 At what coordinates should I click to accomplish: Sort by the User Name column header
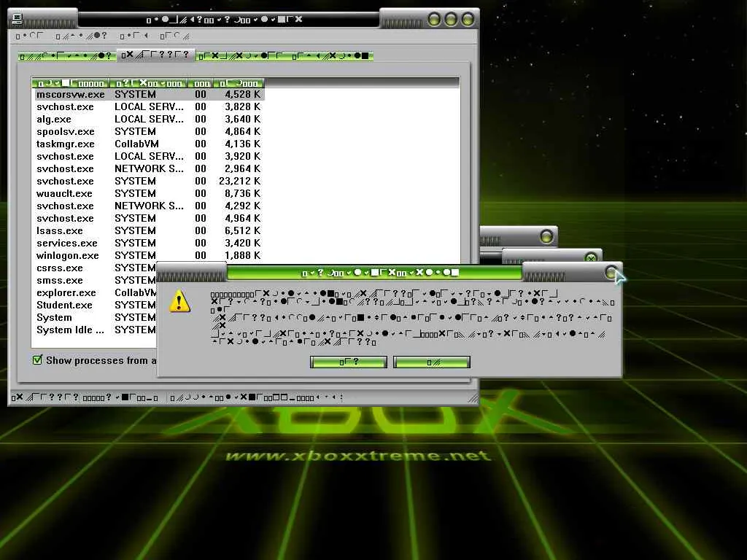(x=149, y=83)
